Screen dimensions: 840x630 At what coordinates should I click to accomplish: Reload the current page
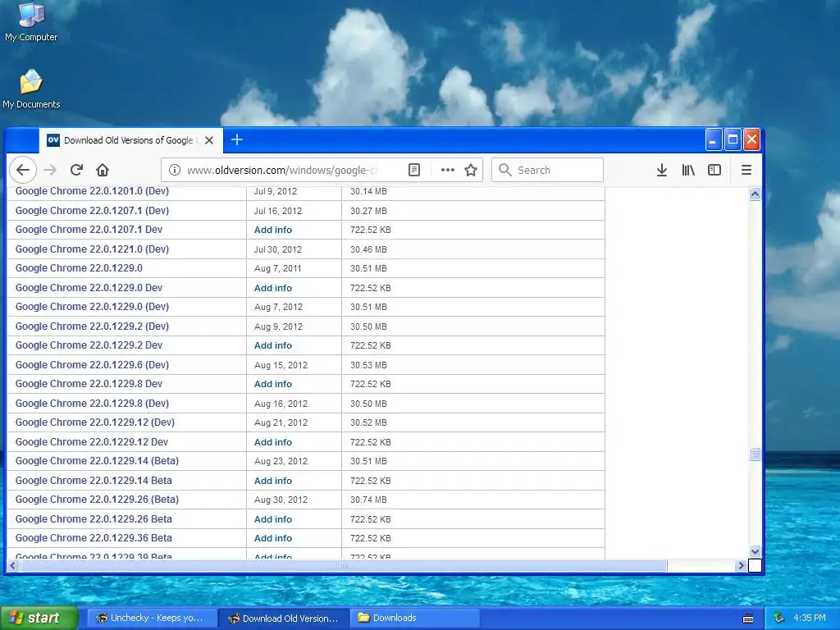(x=76, y=171)
